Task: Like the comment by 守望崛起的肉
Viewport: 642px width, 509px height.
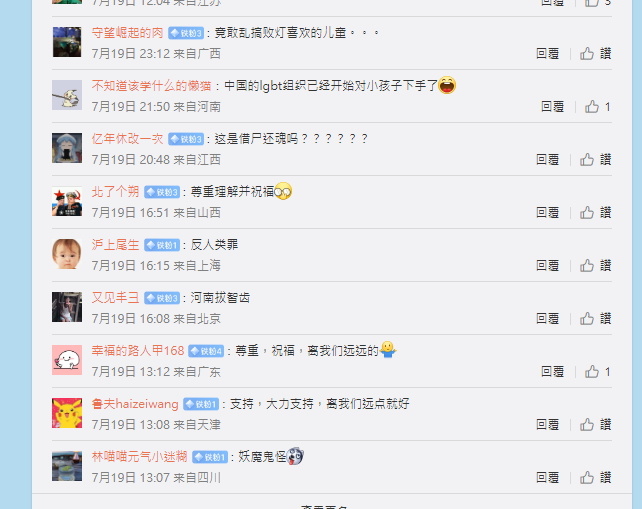Action: coord(595,54)
